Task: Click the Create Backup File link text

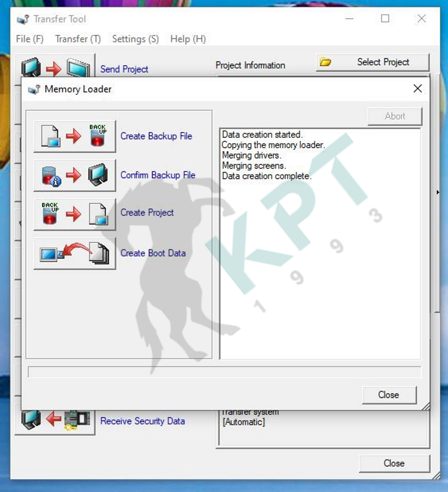Action: click(156, 136)
